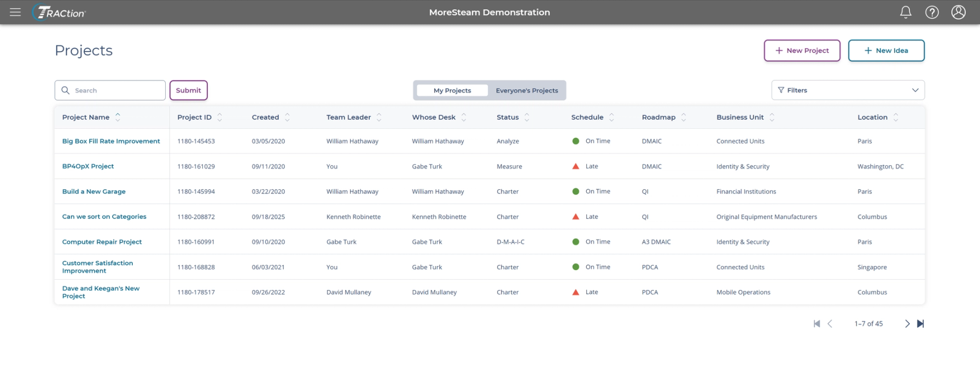Sort by the Created column
This screenshot has width=980, height=370.
tap(287, 117)
